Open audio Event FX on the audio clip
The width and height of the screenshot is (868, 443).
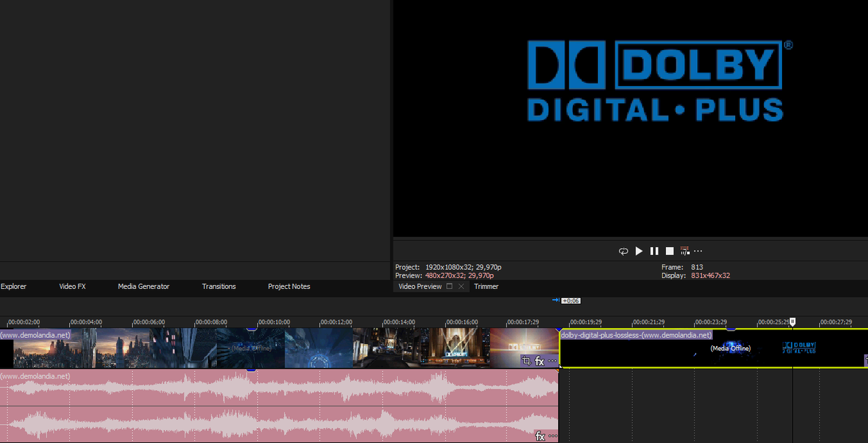[540, 436]
